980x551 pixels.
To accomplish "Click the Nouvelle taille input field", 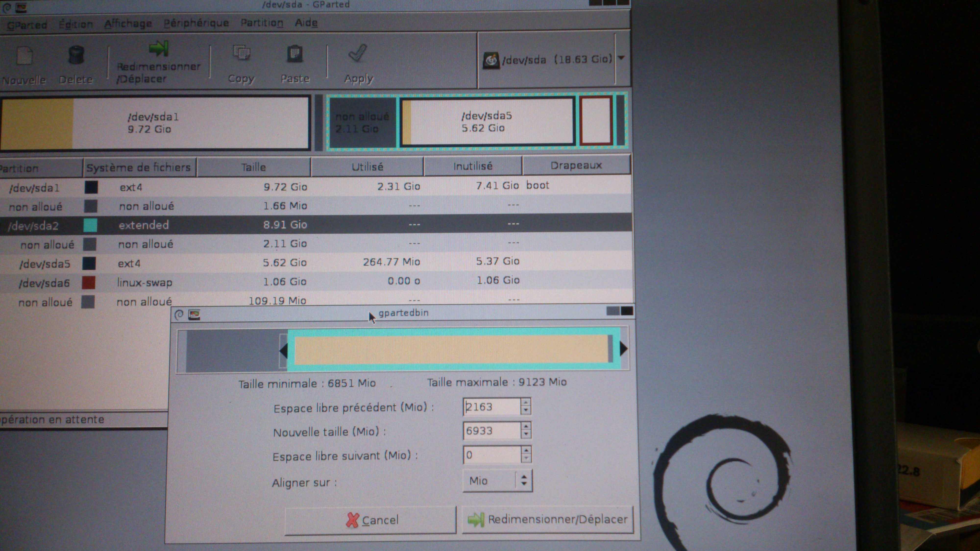I will click(491, 431).
